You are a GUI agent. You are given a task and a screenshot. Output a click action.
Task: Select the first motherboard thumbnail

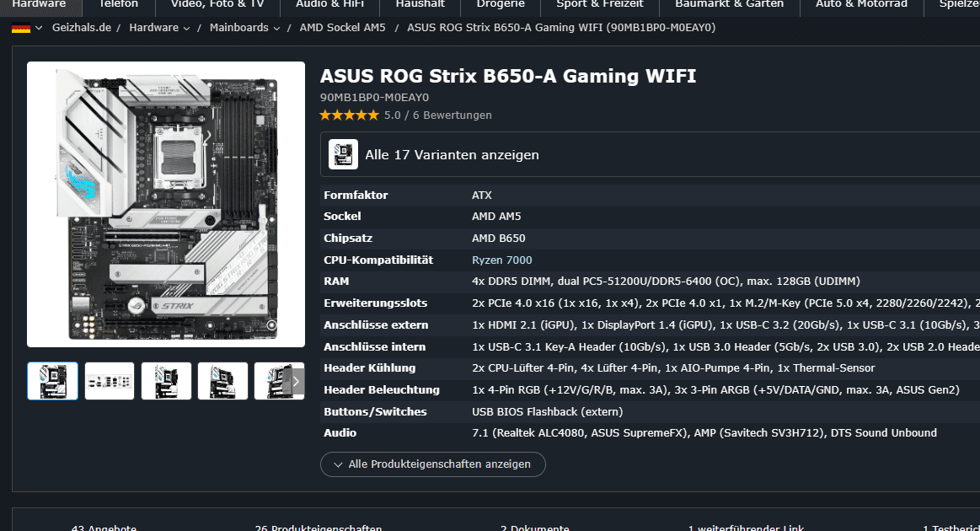52,381
